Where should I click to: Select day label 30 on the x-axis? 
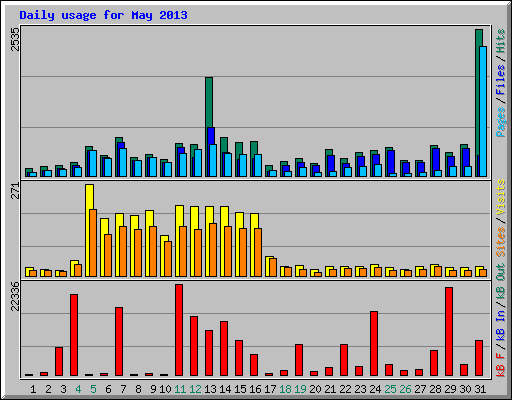click(x=465, y=389)
